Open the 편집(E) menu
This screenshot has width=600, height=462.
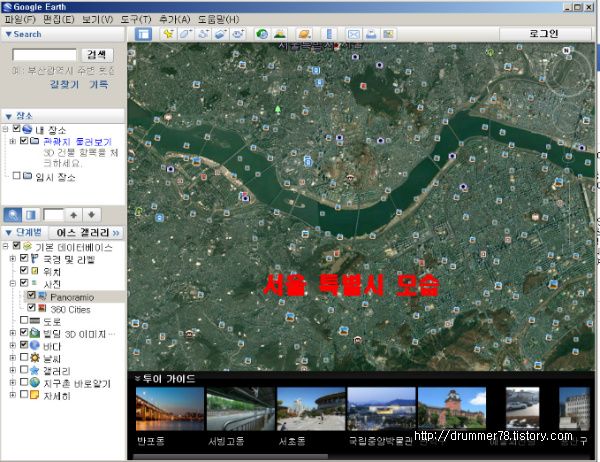click(x=59, y=19)
